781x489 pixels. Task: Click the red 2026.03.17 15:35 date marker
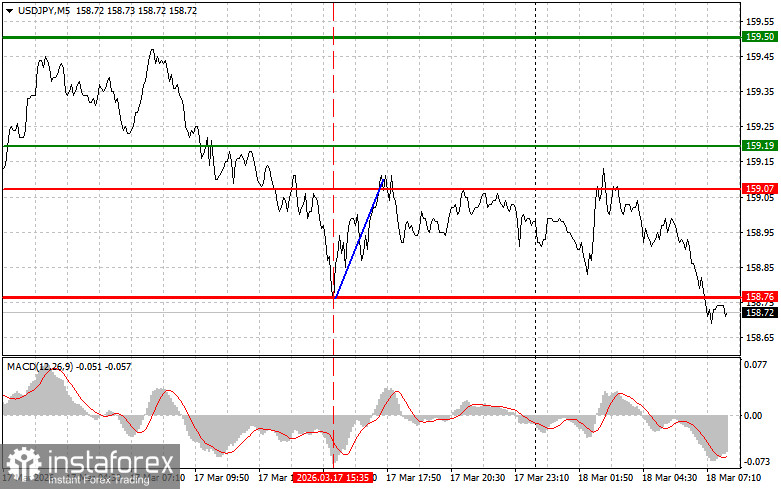[x=333, y=478]
